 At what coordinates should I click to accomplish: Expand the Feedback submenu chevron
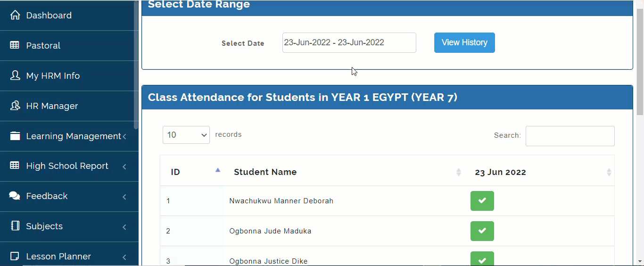tap(124, 197)
